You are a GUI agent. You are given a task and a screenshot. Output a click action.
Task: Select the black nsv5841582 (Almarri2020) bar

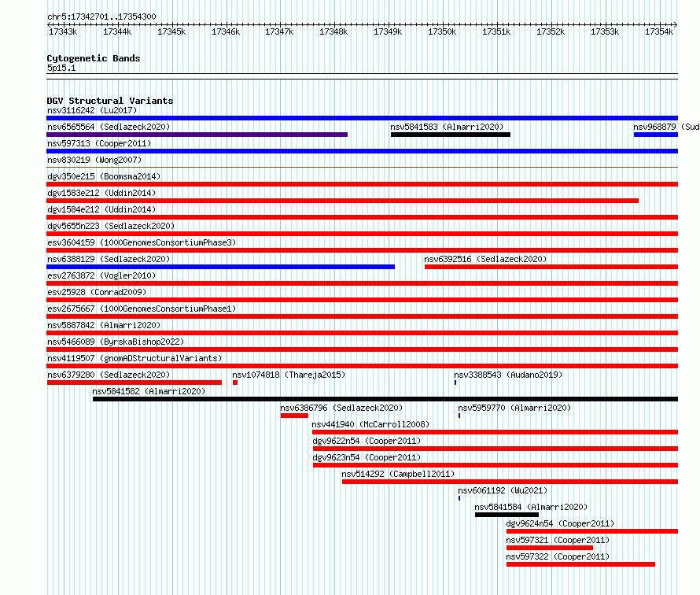pyautogui.click(x=385, y=399)
